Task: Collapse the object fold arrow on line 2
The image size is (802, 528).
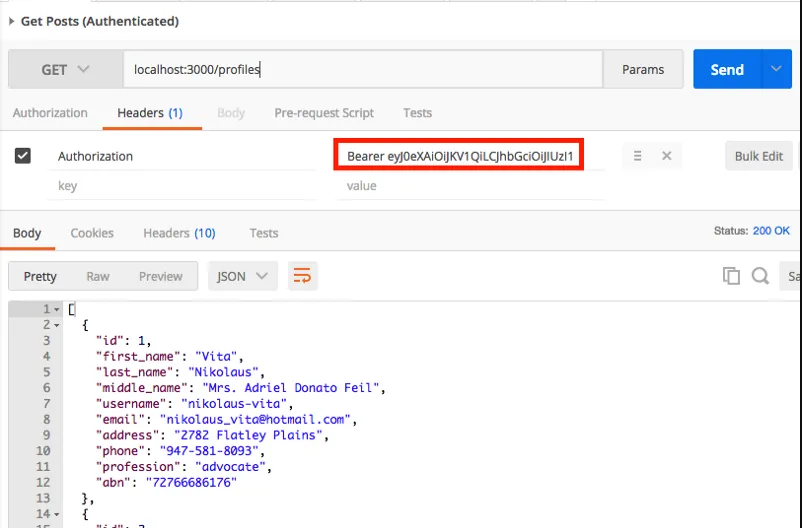Action: pos(57,325)
